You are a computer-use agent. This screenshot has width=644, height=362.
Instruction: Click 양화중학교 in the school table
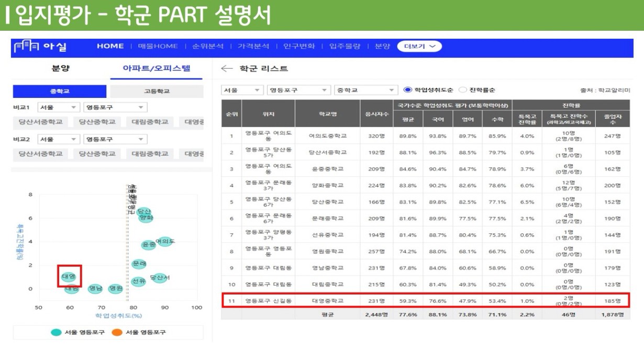[328, 185]
